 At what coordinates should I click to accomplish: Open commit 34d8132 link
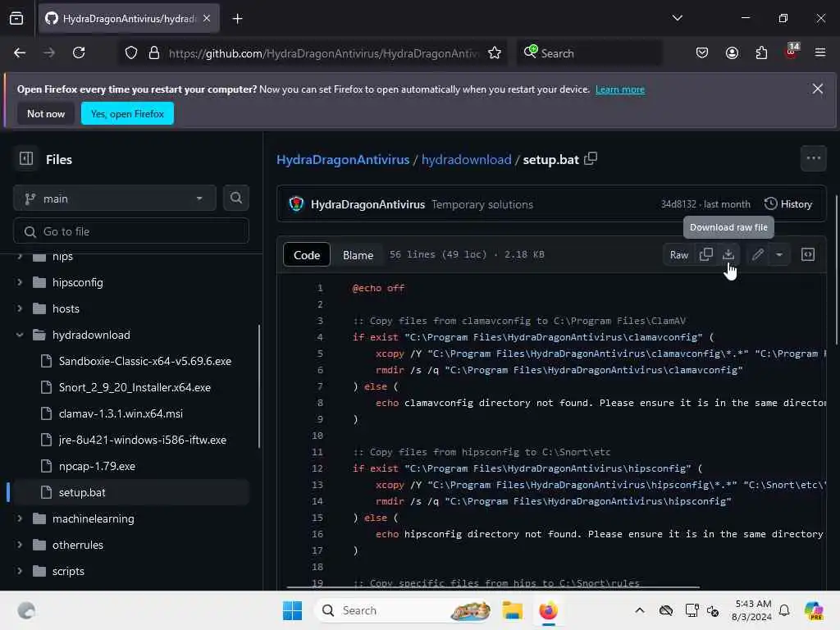(678, 204)
